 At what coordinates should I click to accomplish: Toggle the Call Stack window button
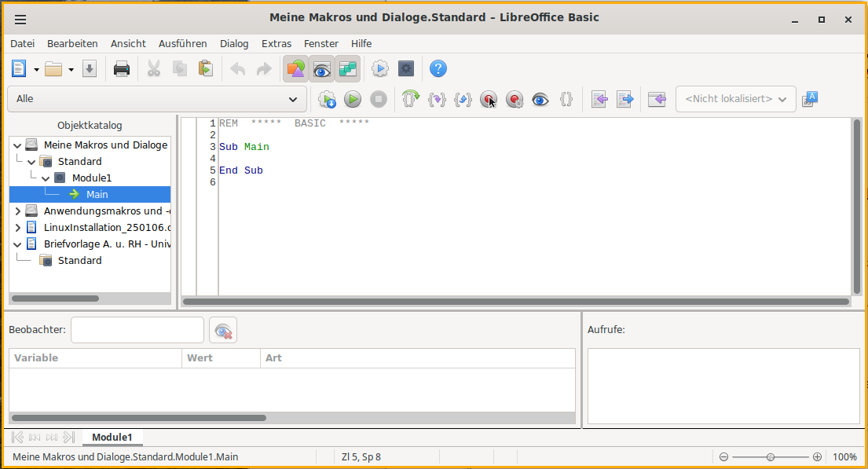[x=348, y=68]
